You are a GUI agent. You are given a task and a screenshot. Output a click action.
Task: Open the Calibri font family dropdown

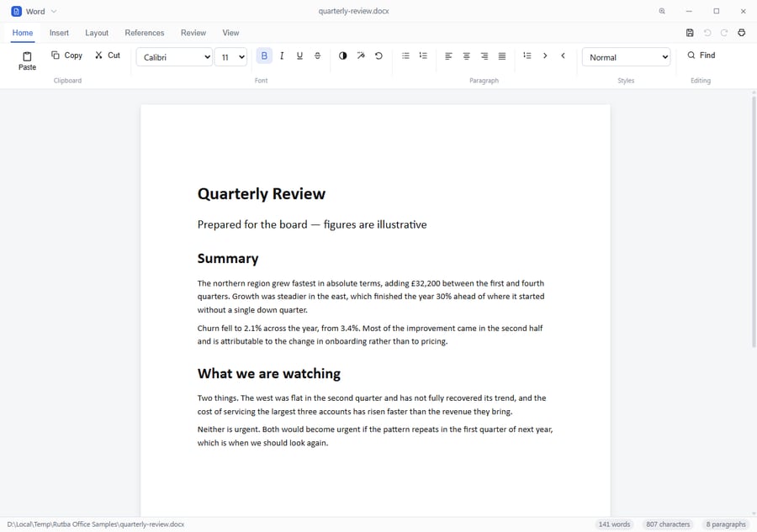click(174, 57)
